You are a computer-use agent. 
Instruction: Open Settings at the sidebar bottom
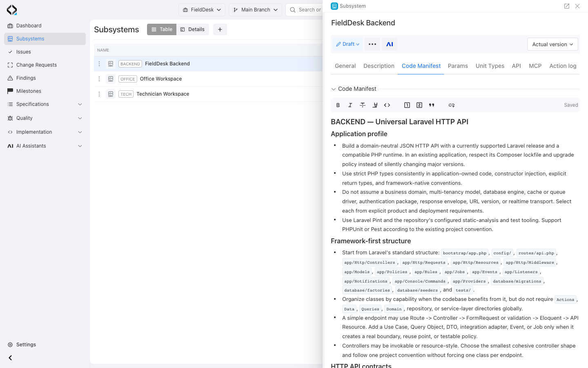click(45, 345)
